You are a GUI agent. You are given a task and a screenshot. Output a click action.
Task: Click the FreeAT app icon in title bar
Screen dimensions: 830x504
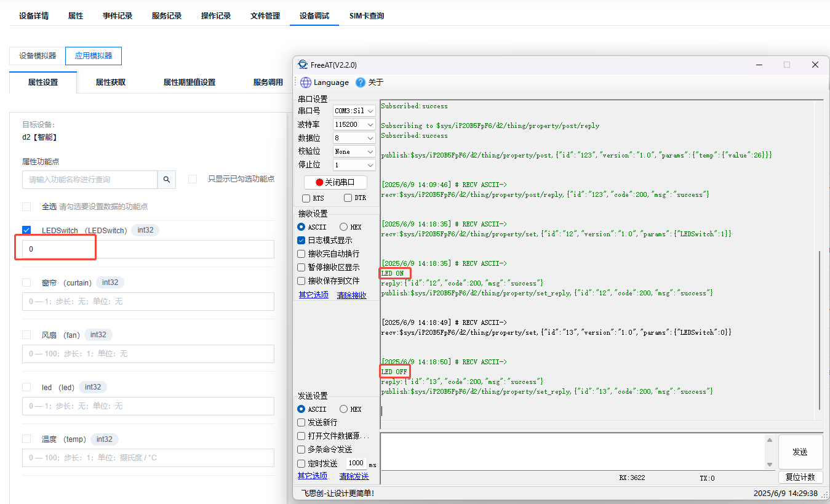click(x=302, y=65)
